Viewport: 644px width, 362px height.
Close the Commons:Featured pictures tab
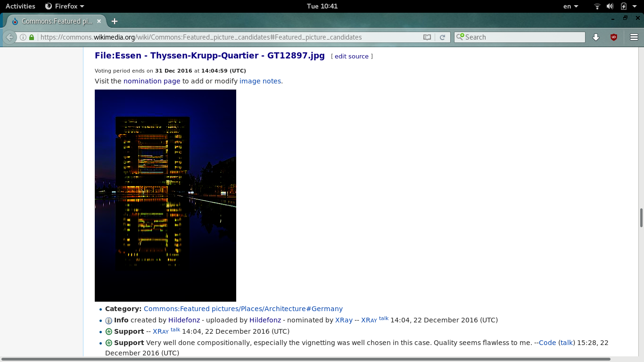99,21
